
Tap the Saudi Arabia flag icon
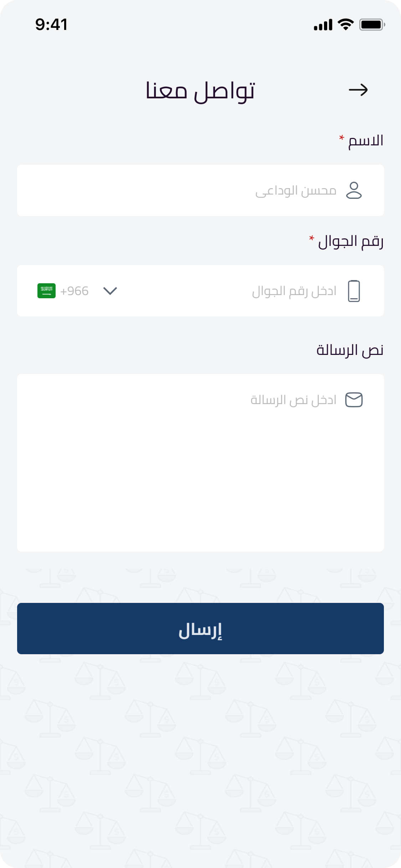[x=46, y=291]
